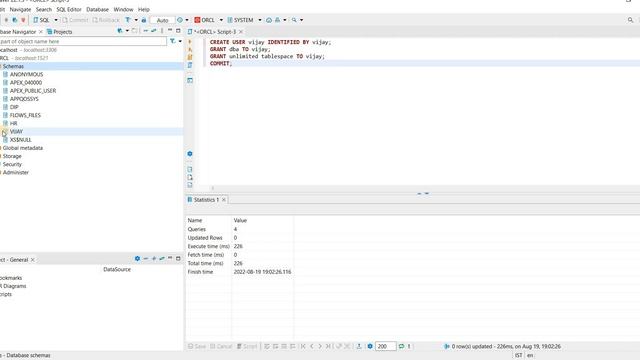Click the tools icon next to dashboard

(278, 20)
